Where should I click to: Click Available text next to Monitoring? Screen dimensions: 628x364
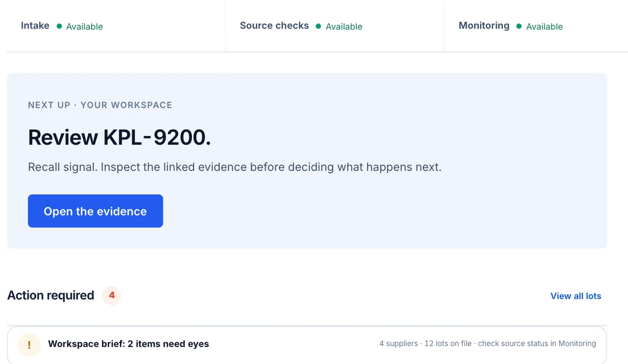(x=544, y=27)
